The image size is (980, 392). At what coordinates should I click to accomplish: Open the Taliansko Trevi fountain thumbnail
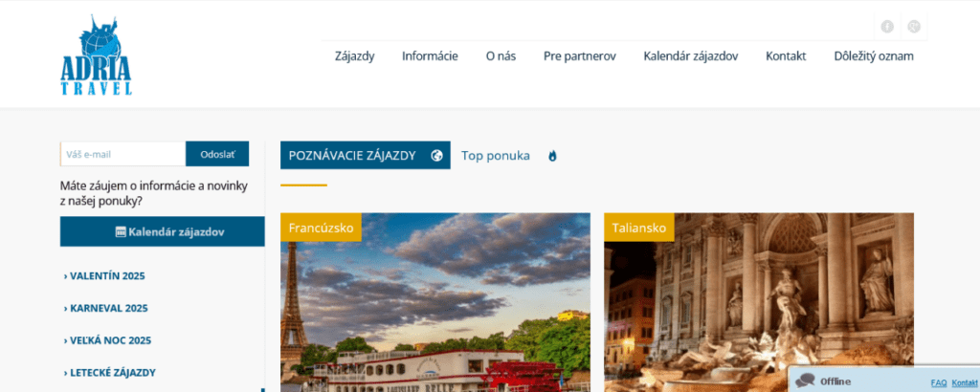point(759,303)
